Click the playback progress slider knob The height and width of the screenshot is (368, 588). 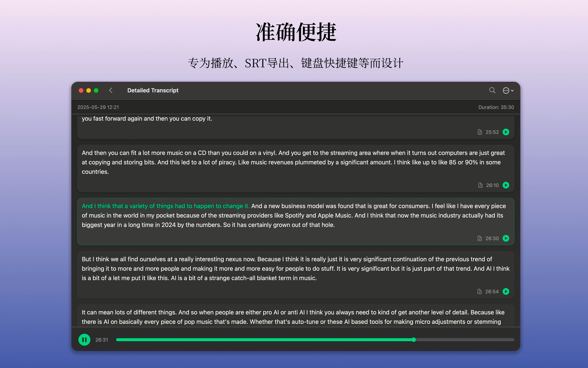click(414, 340)
